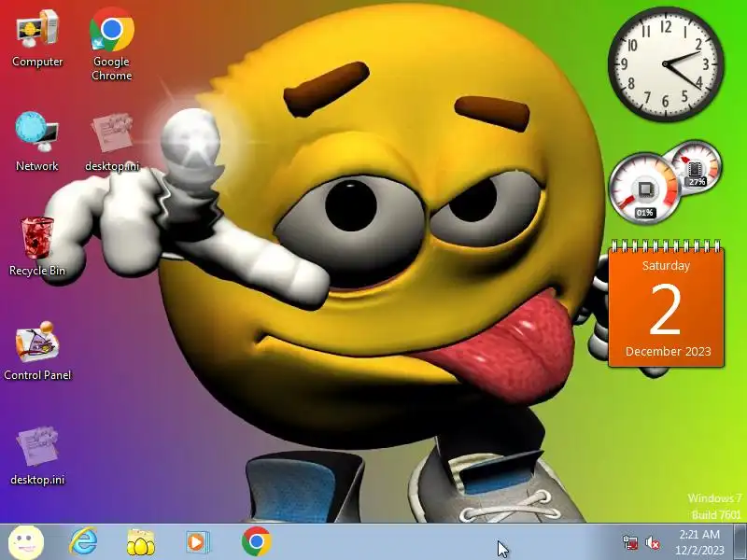Click the muted volume tray icon
This screenshot has height=560, width=747.
point(652,543)
